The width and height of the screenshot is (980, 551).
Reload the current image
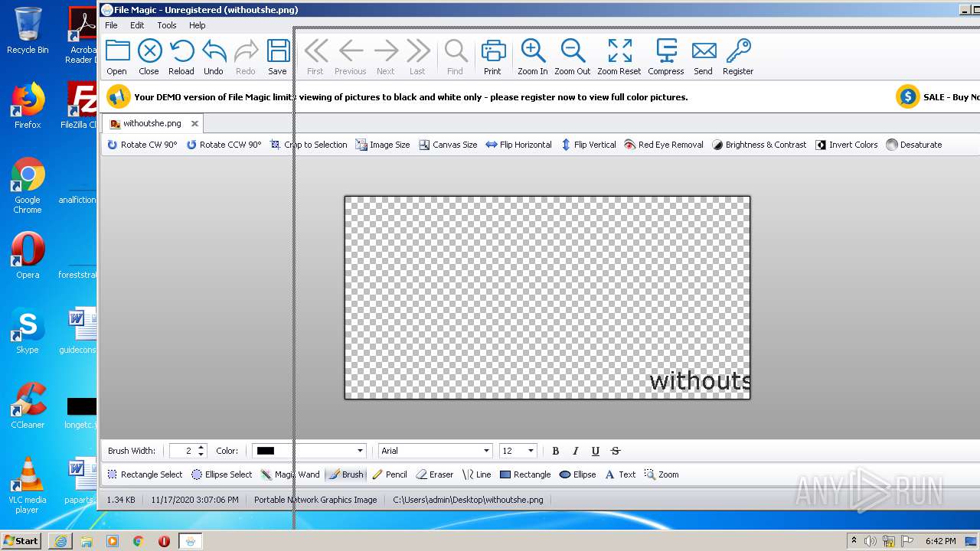point(181,57)
